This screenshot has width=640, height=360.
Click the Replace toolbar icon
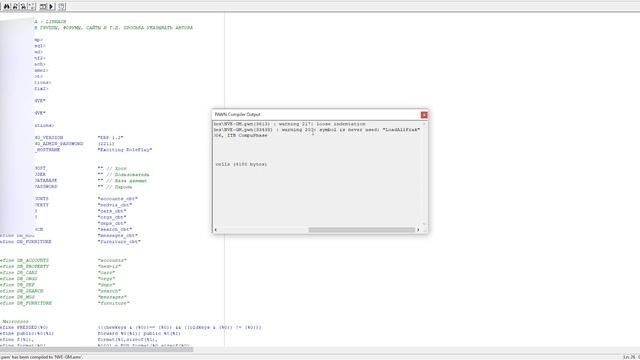(23, 7)
